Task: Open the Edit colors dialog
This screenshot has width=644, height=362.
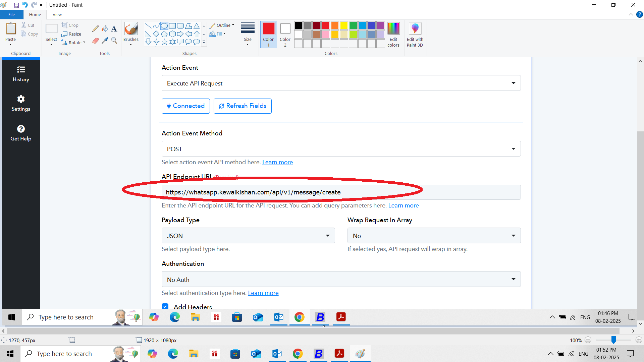Action: coord(393,35)
